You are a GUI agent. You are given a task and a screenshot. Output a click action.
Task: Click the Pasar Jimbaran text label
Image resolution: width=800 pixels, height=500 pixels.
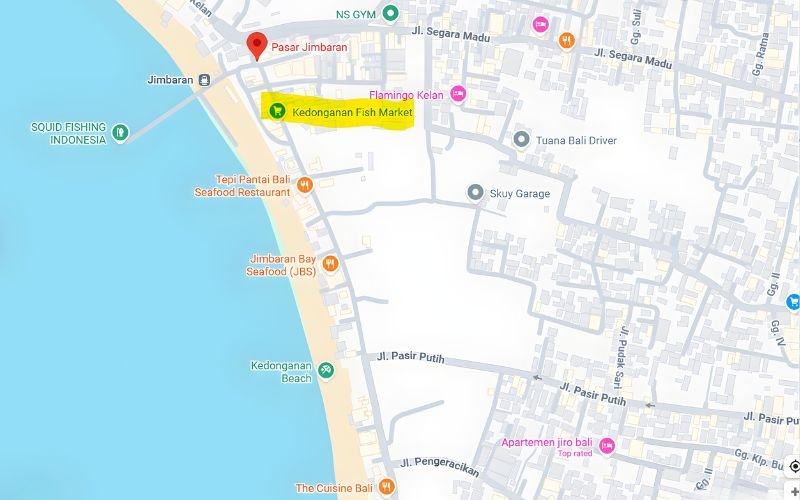click(x=309, y=47)
